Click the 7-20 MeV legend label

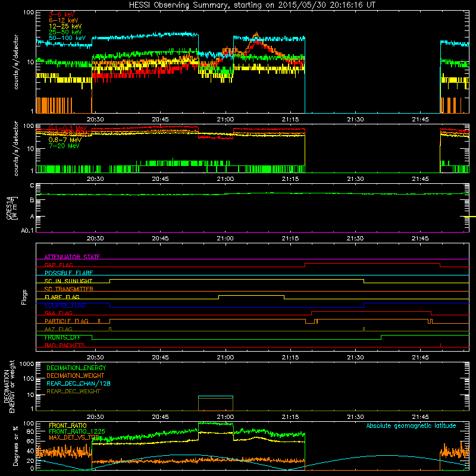tap(64, 146)
